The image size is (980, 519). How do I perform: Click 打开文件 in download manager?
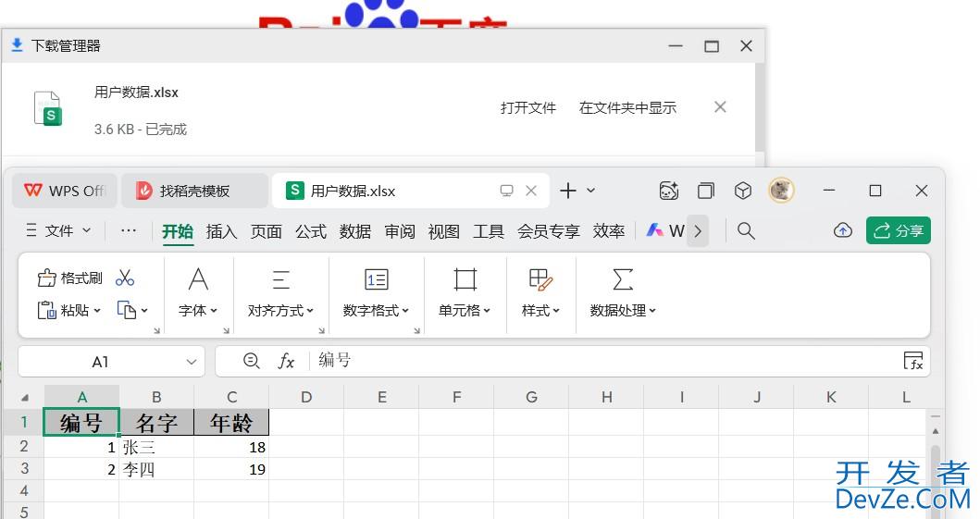click(528, 107)
